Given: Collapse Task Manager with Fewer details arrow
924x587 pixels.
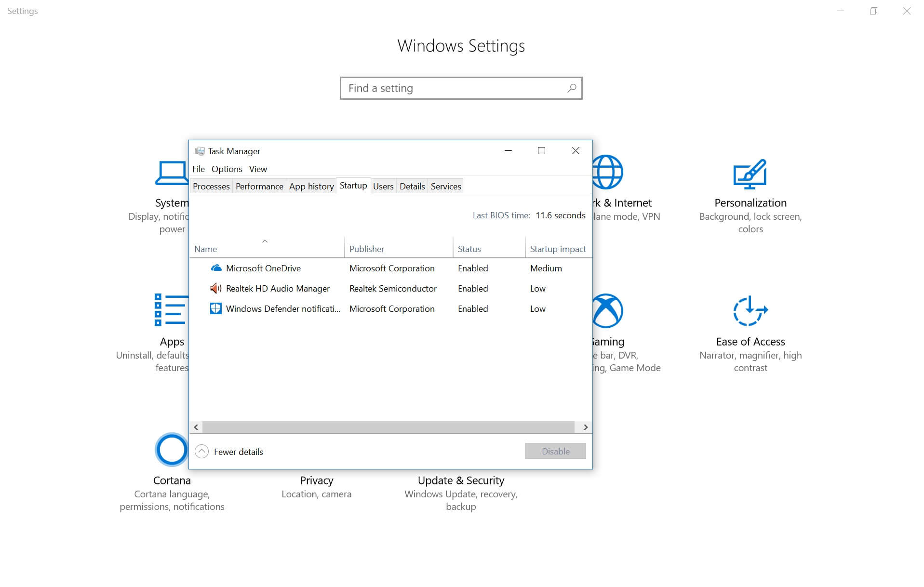Looking at the screenshot, I should pos(201,452).
